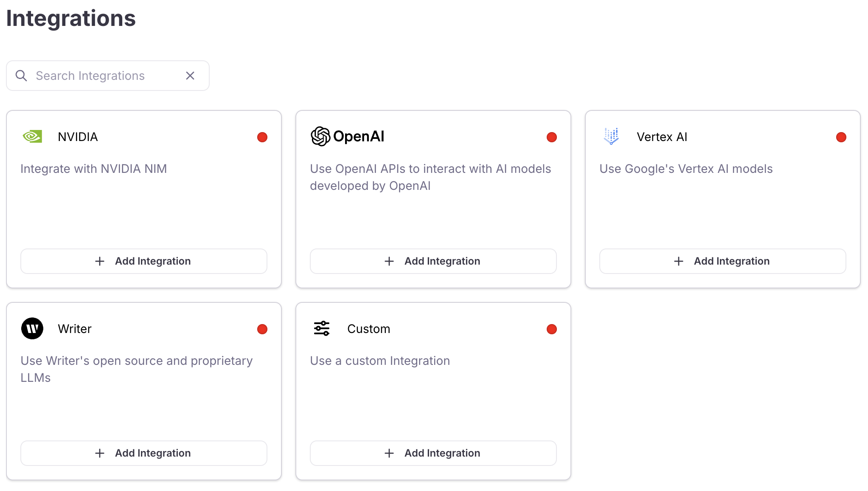Click the Integrations page heading
Screen dimensions: 868x491
pos(71,18)
